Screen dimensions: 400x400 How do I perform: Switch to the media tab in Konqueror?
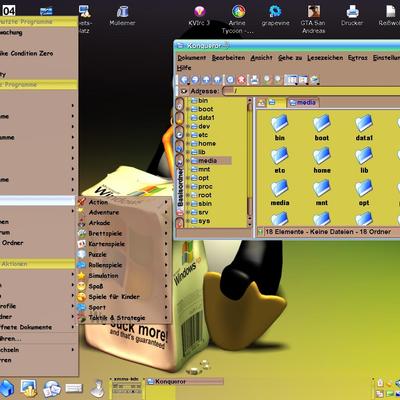tap(303, 102)
